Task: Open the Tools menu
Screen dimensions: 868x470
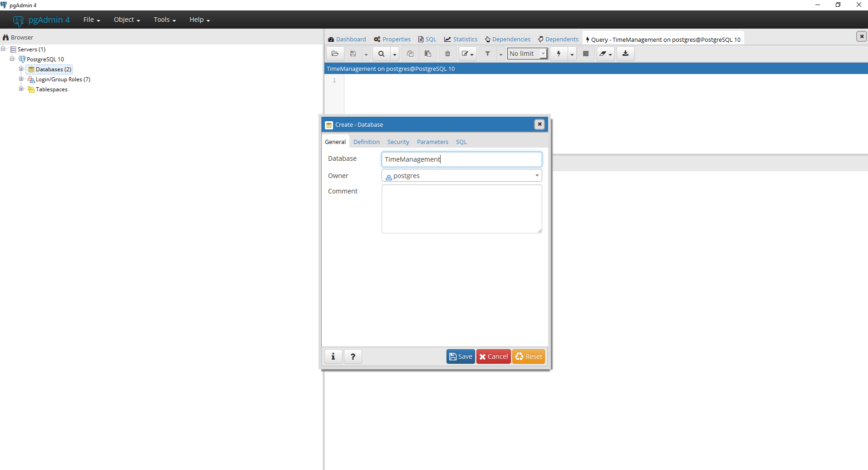Action: coord(165,20)
